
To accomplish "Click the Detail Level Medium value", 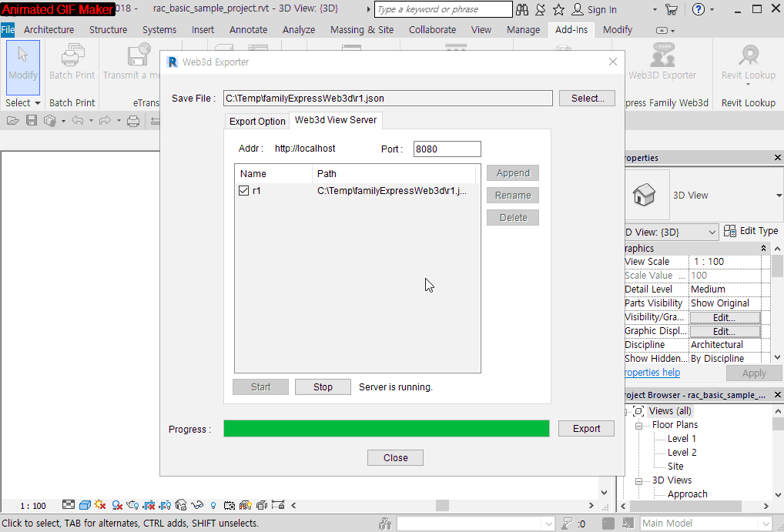I will coord(725,289).
